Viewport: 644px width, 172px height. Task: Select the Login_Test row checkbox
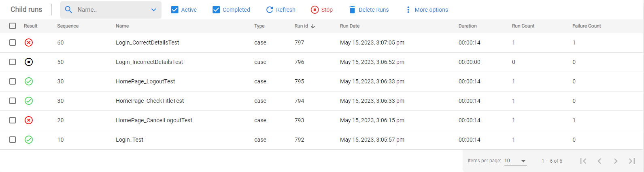(x=13, y=140)
